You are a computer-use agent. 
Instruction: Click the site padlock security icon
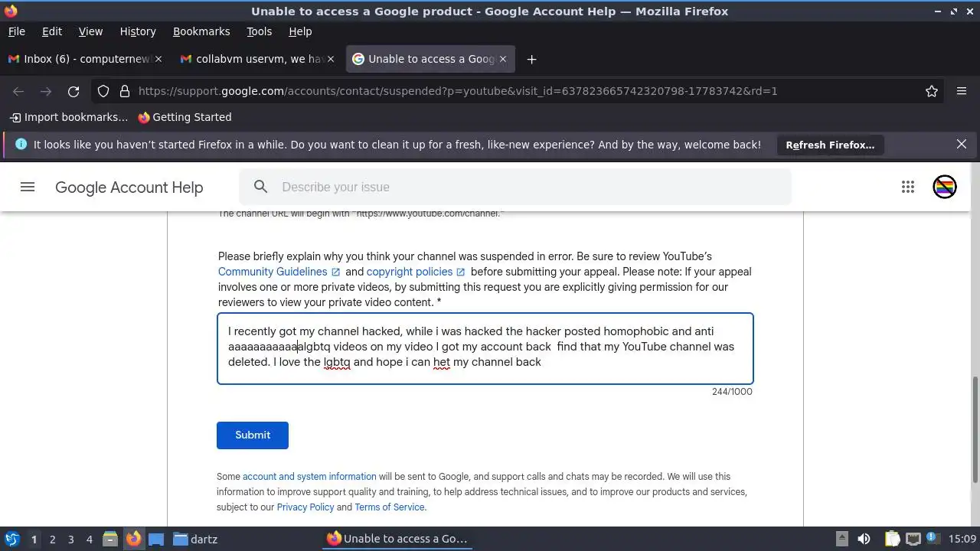125,91
